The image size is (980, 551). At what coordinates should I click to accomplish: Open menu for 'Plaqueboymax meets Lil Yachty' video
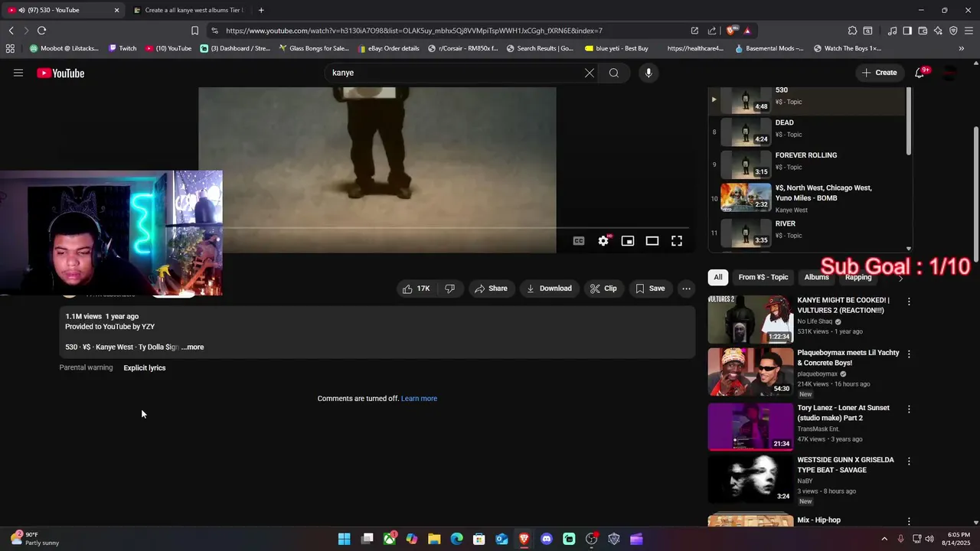coord(909,354)
